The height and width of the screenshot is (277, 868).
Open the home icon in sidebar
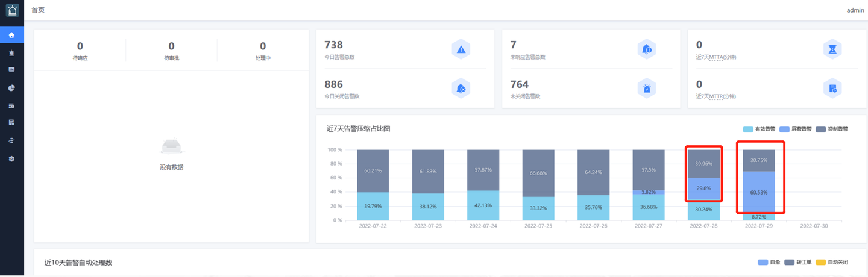click(x=12, y=35)
